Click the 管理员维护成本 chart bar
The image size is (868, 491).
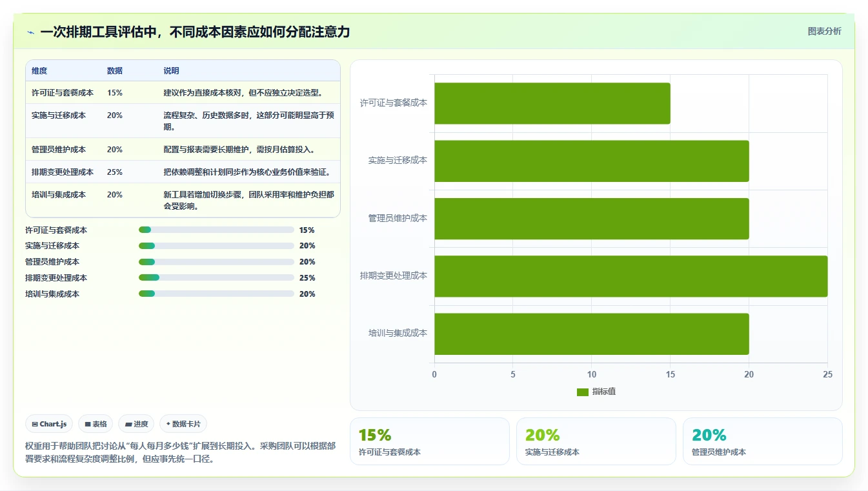coord(592,219)
